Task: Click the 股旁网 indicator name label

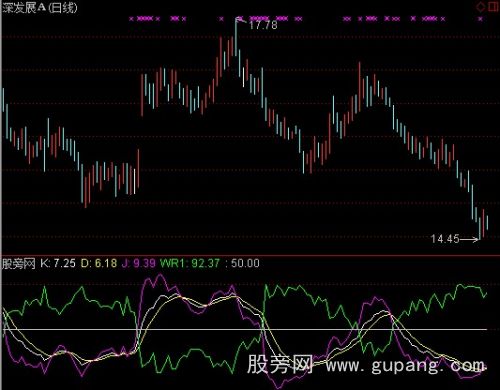Action: click(x=19, y=264)
